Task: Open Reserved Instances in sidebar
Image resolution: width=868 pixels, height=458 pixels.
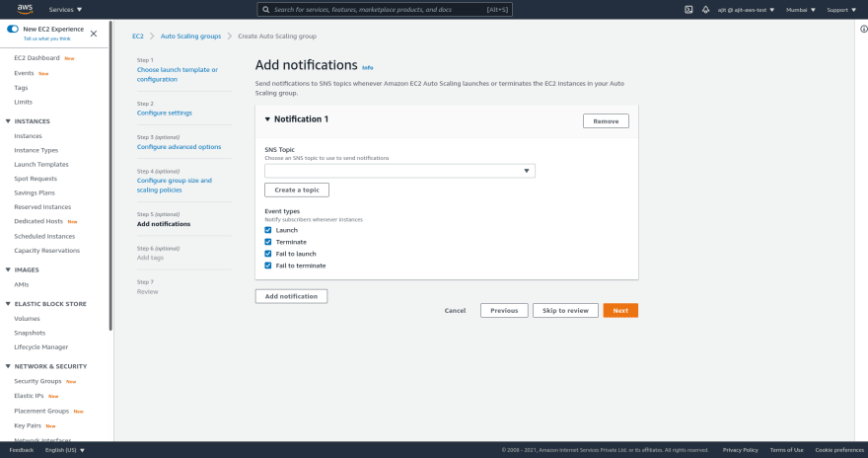Action: [42, 207]
